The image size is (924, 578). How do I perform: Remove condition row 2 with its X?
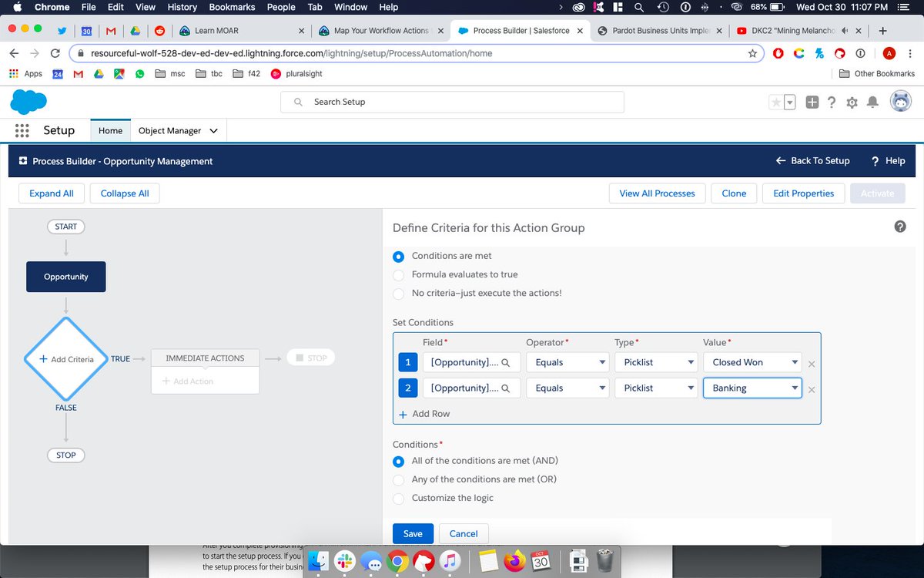pos(812,390)
